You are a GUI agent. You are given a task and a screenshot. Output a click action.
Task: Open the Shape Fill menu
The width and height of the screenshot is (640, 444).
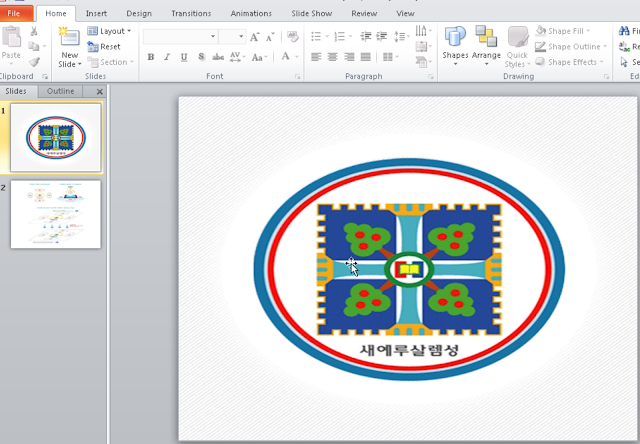coord(563,31)
